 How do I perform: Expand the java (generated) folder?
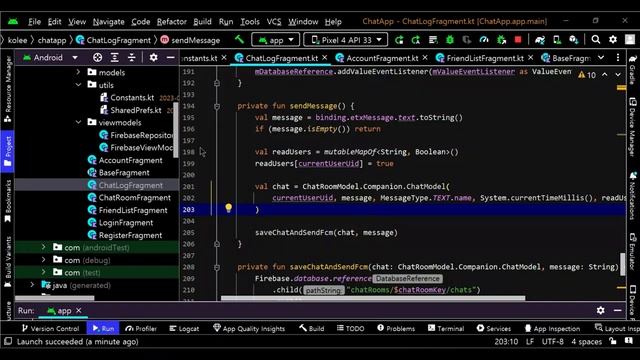point(32,284)
